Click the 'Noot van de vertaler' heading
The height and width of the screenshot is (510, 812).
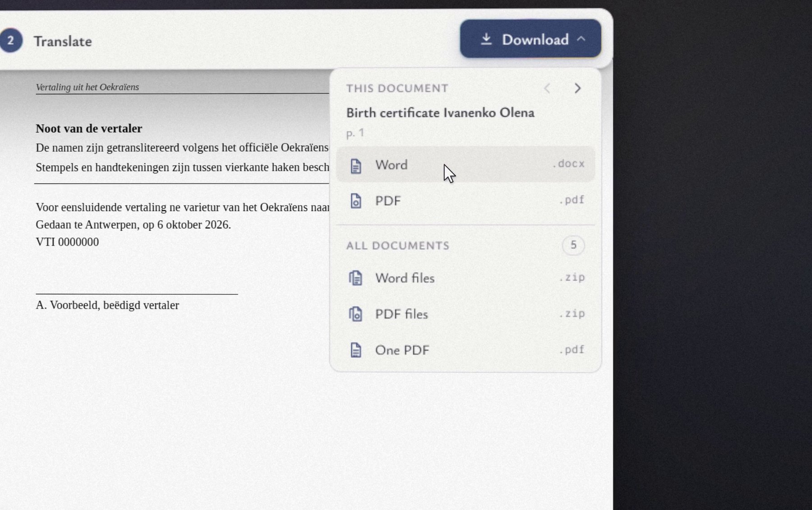point(89,129)
